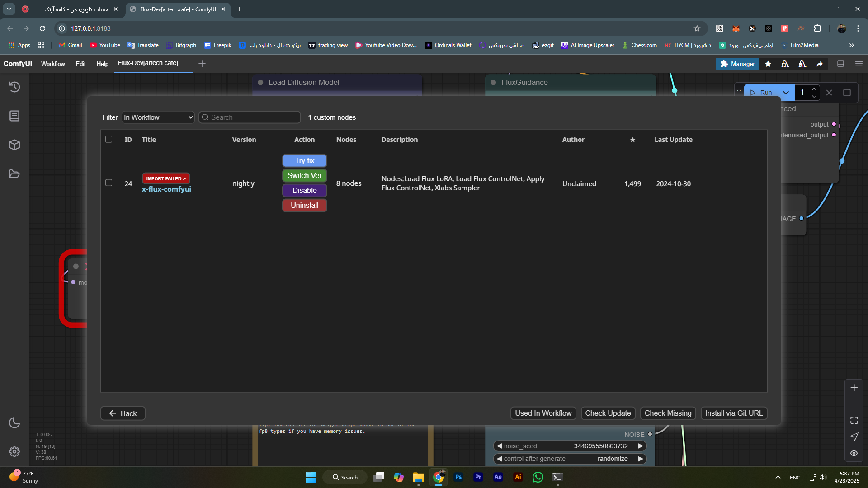The width and height of the screenshot is (868, 488).
Task: Open the Workflow menu
Action: [53, 64]
